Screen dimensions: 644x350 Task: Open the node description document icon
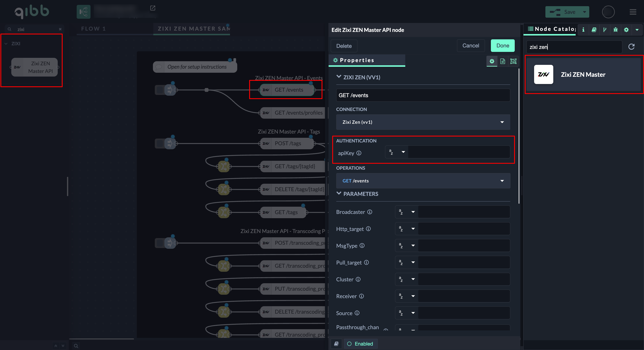click(503, 61)
